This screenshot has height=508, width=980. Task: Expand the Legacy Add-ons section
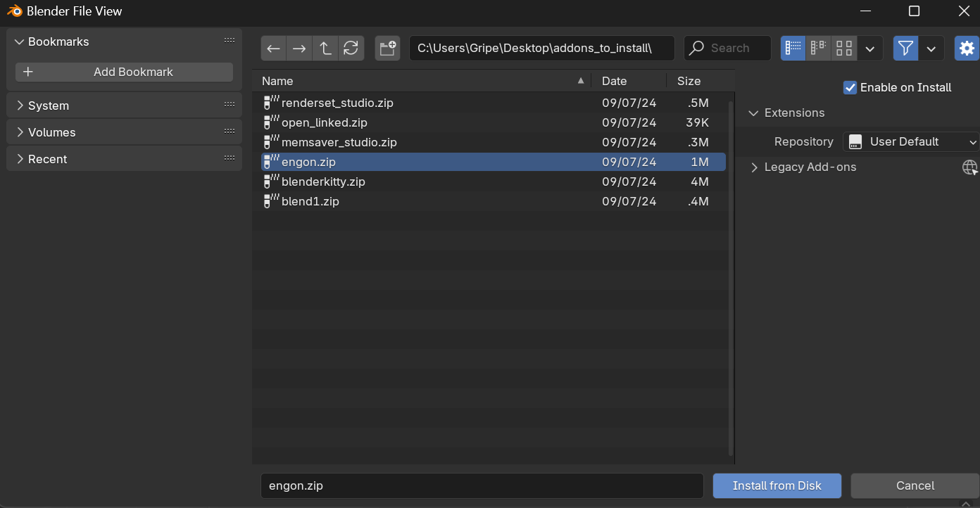point(753,167)
